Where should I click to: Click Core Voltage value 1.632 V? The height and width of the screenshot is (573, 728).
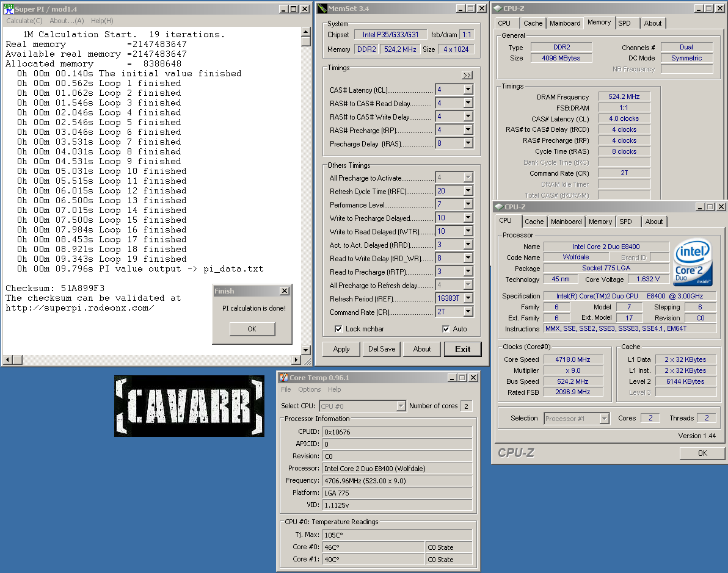pos(648,279)
